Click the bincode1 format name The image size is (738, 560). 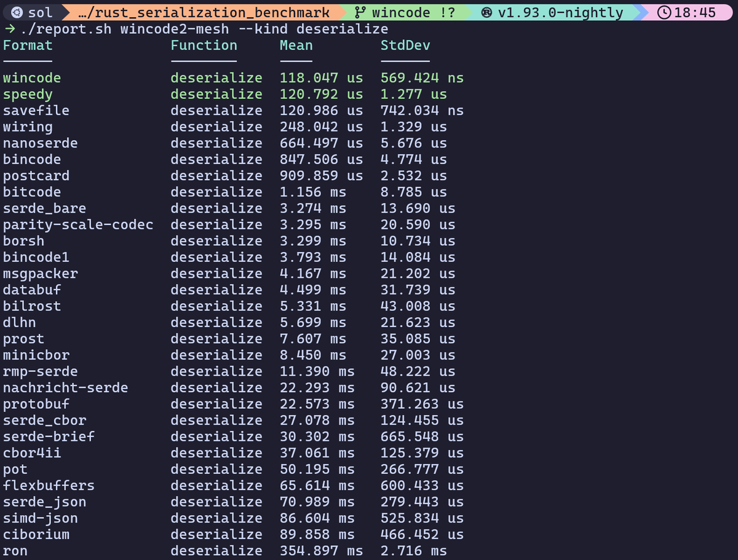(36, 257)
